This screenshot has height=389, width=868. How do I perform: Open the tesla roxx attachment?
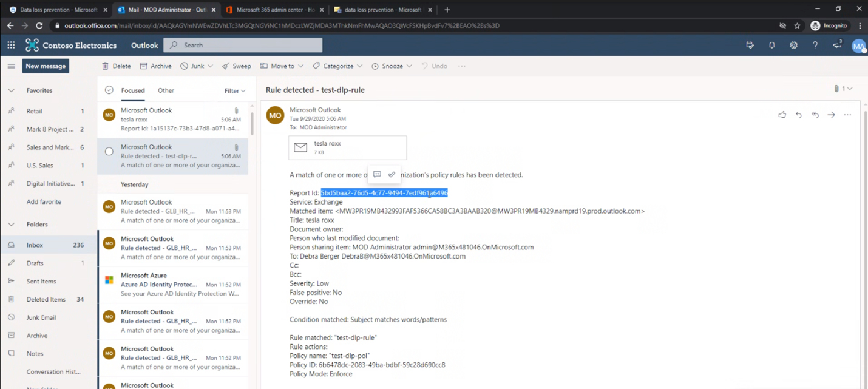(348, 147)
